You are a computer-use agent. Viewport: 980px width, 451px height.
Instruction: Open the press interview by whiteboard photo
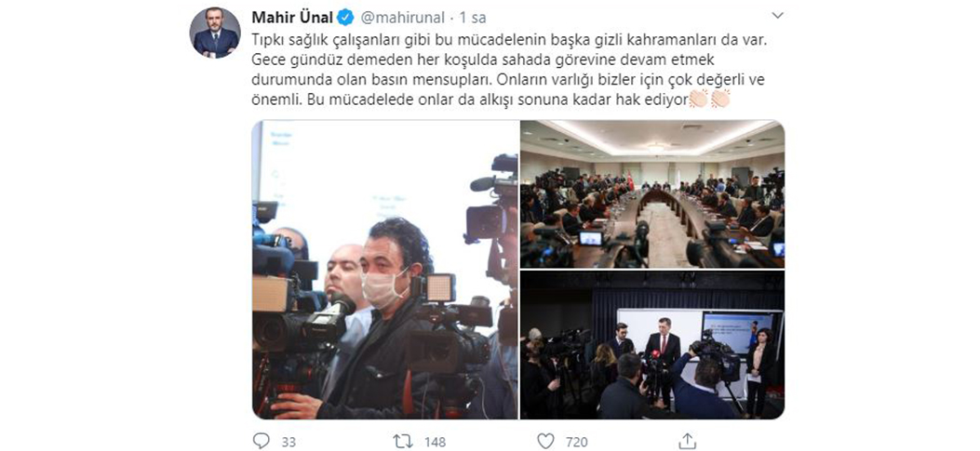pos(652,345)
